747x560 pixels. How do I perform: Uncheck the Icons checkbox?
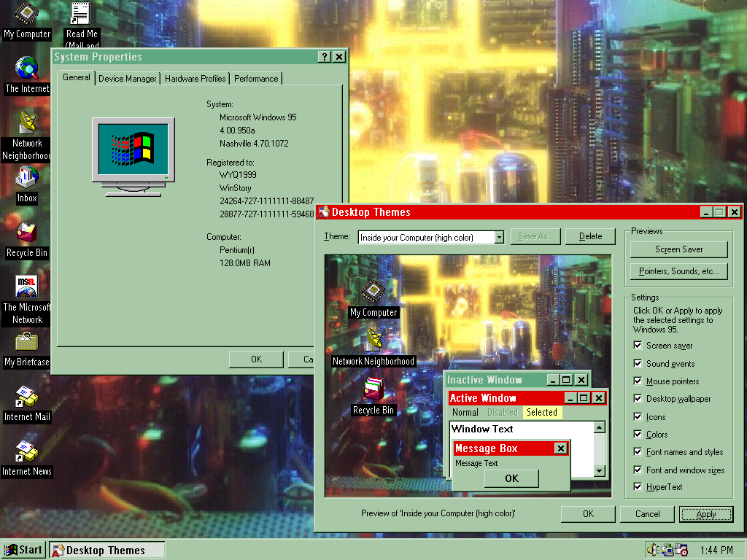(x=638, y=416)
